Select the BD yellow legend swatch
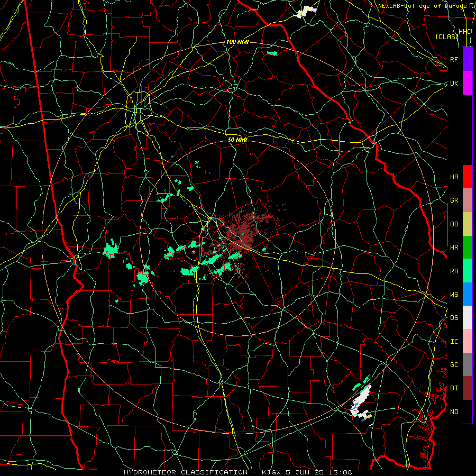The image size is (476, 476). (x=467, y=224)
